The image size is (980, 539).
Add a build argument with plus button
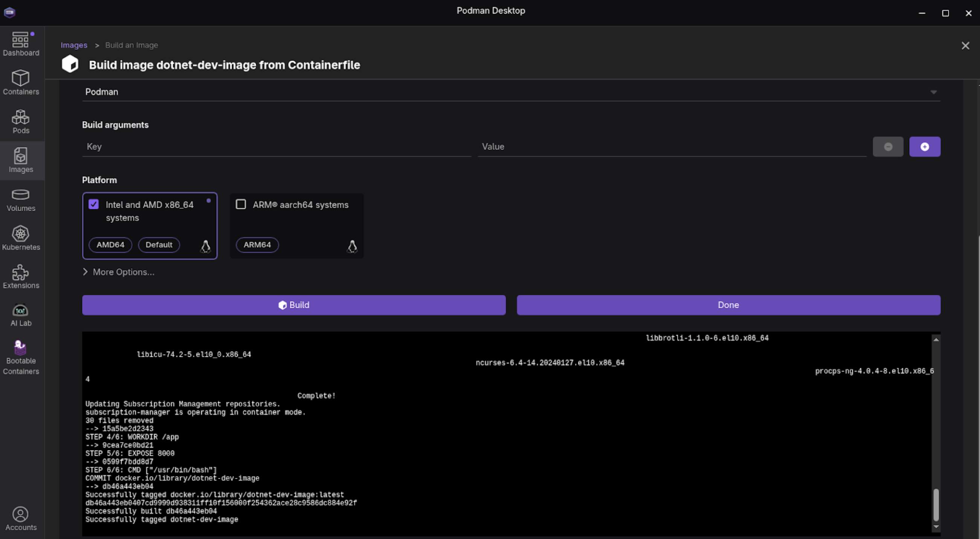coord(925,147)
